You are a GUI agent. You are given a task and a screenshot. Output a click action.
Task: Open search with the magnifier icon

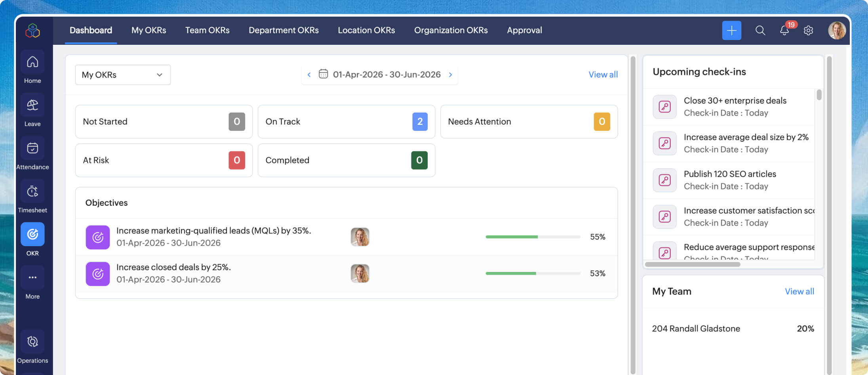pos(760,31)
